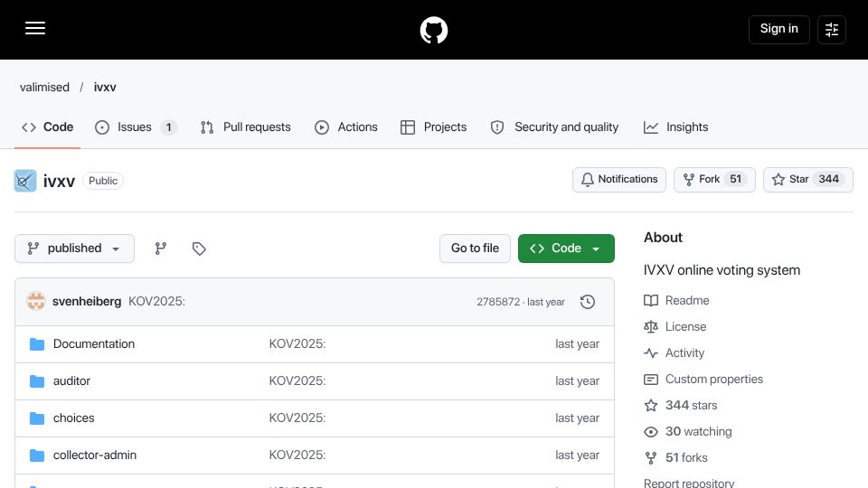The image size is (868, 488).
Task: Click the star icon beside 344 stars
Action: (x=651, y=406)
